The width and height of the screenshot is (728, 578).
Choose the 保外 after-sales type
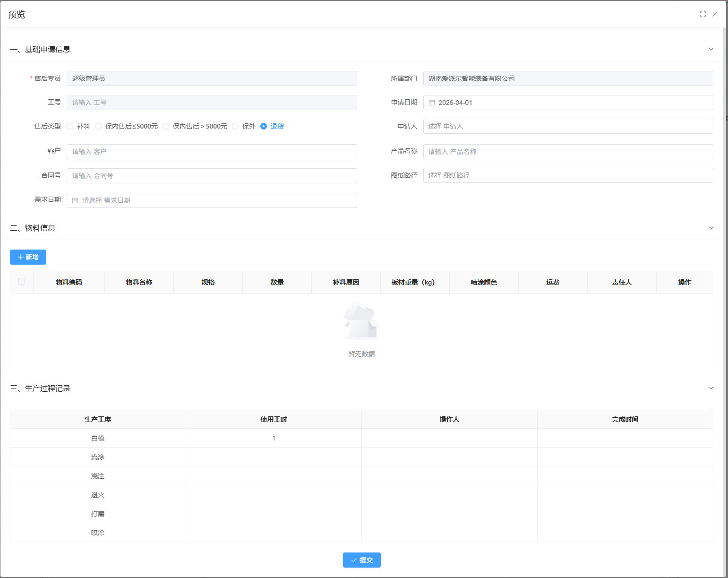coord(236,126)
